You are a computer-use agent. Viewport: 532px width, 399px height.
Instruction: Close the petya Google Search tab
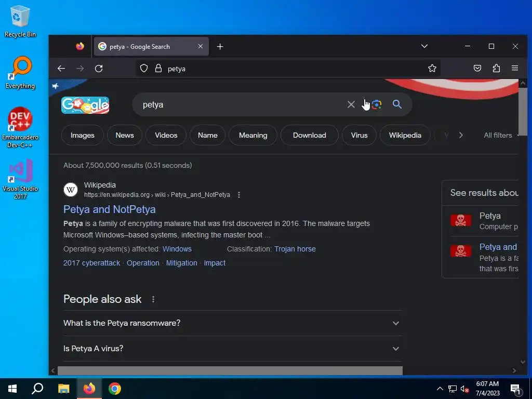[201, 46]
